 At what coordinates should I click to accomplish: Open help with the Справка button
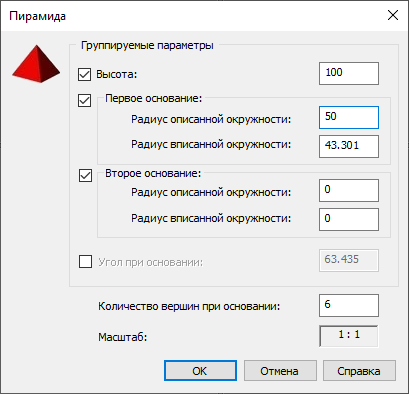coord(359,370)
